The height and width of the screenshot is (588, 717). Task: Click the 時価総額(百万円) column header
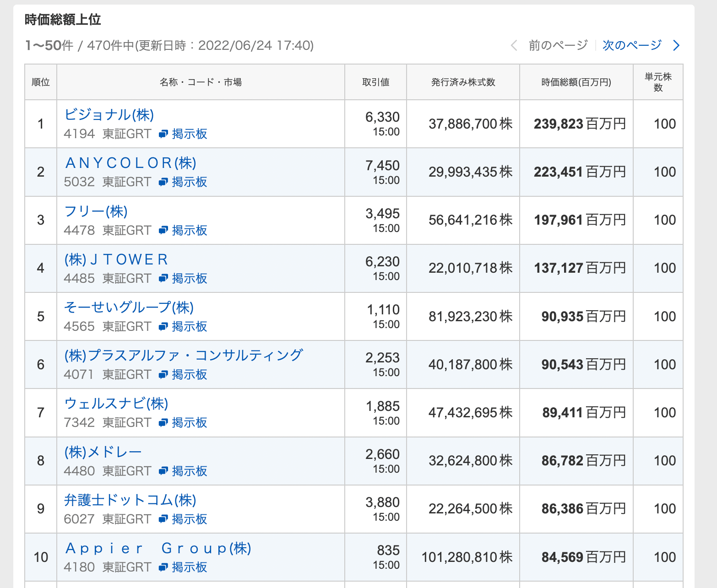tap(576, 82)
